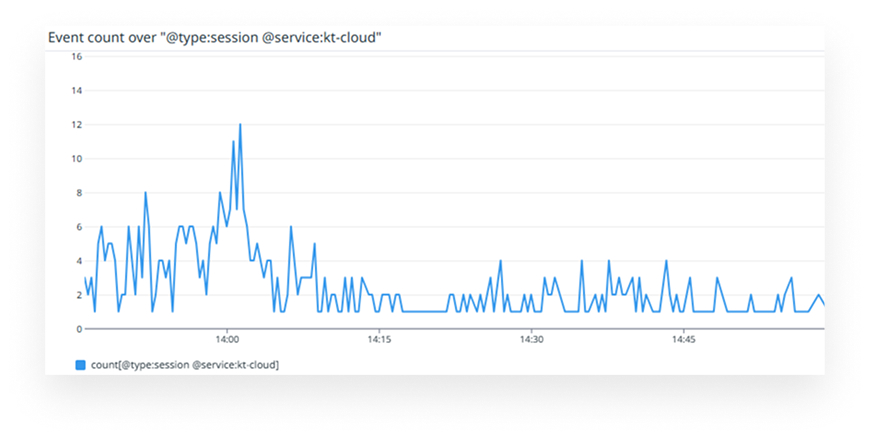Select the 14:15 time axis label

378,340
